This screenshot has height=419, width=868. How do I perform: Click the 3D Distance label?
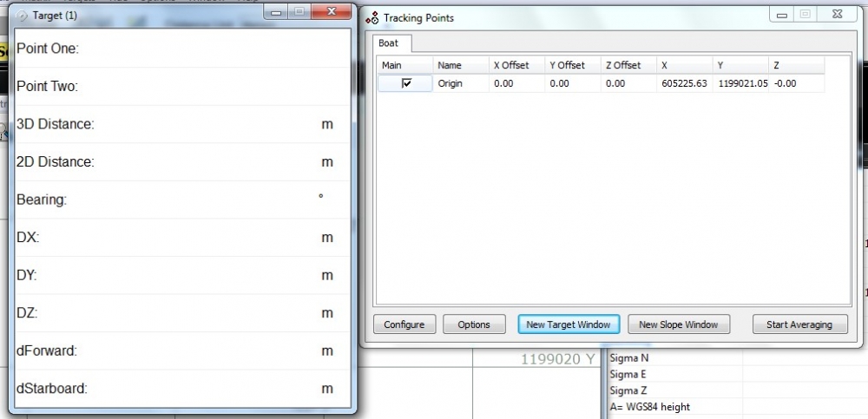[x=56, y=125]
